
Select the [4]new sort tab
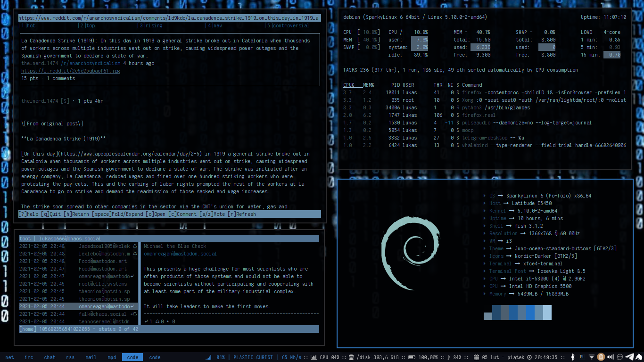tap(214, 25)
